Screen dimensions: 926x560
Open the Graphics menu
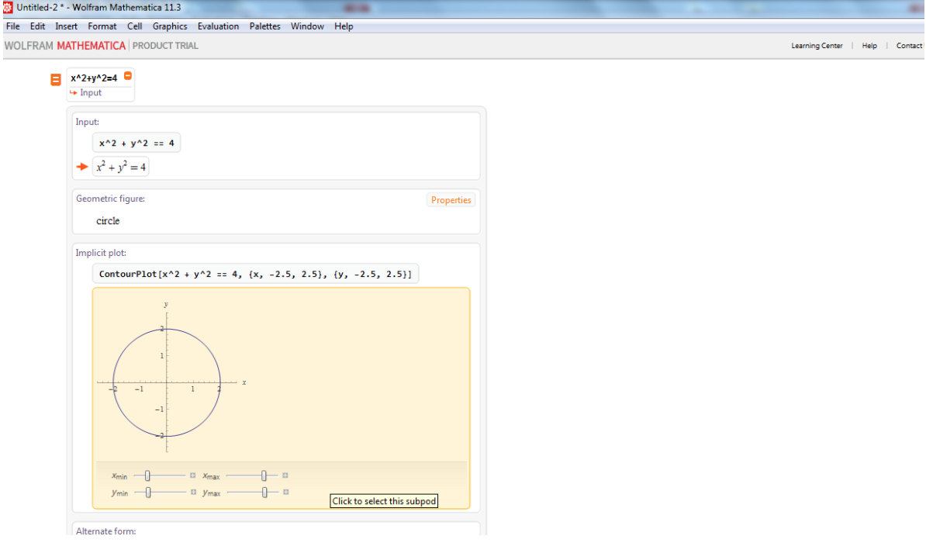(x=170, y=26)
